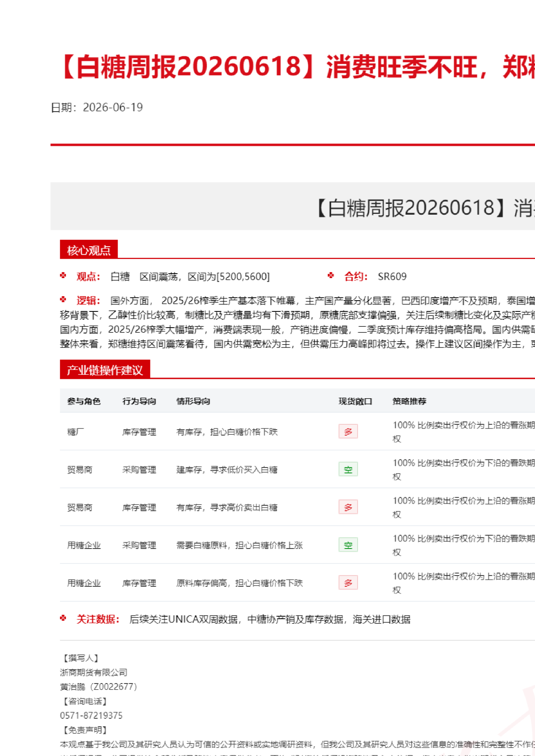
Task: Click 需要白糖原料，担心白糖价格上涨 text
Action: (240, 545)
